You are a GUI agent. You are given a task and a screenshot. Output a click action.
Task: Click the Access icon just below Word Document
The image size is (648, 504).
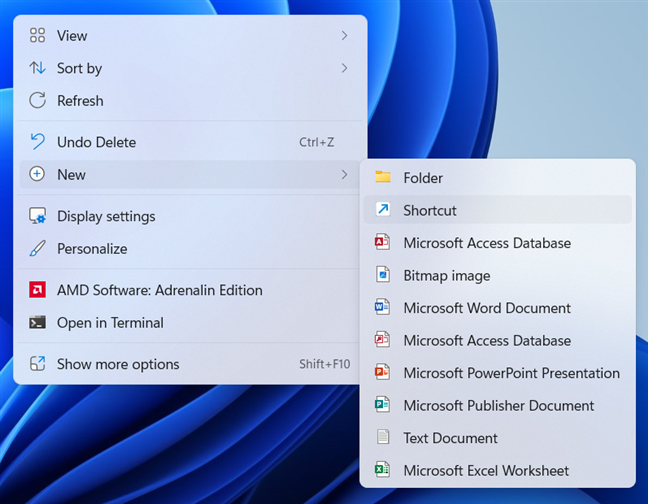[382, 340]
